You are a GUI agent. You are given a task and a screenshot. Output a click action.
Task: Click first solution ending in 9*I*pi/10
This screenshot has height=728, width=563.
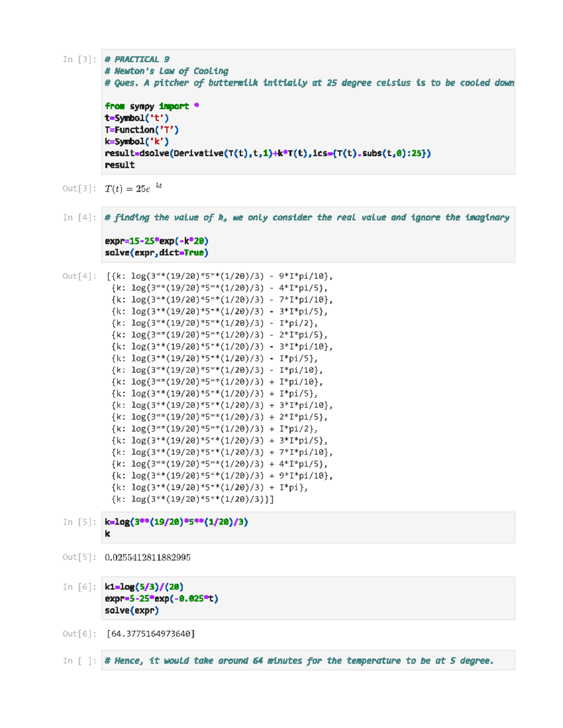(x=220, y=276)
